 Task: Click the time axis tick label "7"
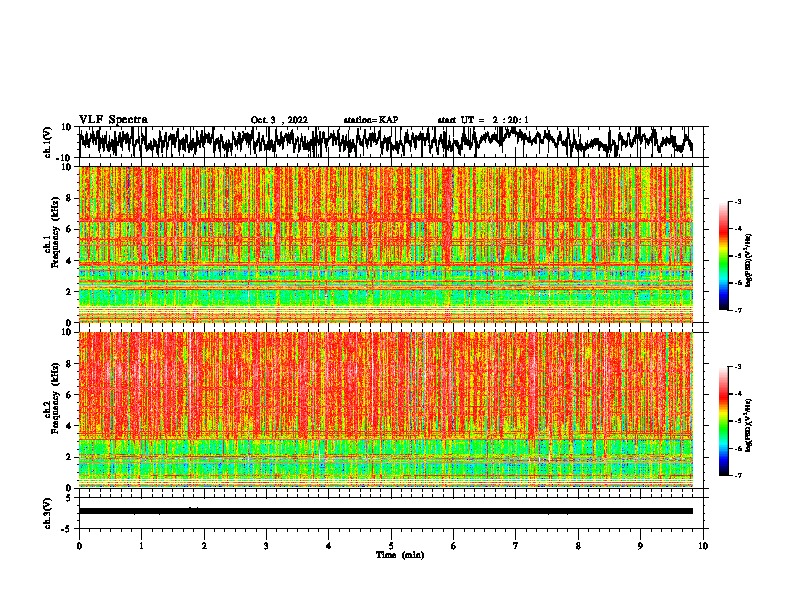tap(516, 546)
